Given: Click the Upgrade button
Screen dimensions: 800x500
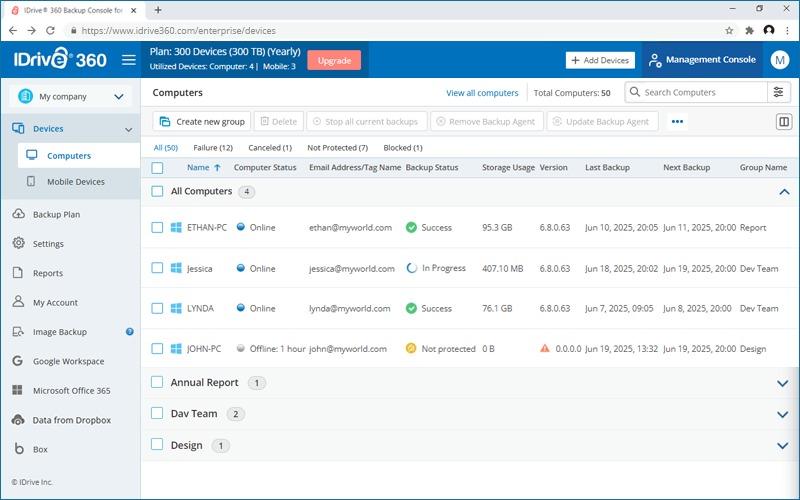Looking at the screenshot, I should [334, 60].
